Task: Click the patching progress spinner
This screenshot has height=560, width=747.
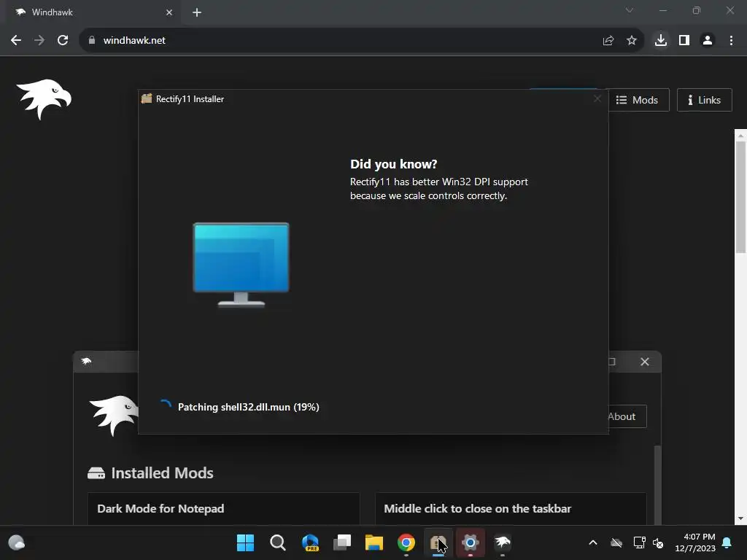Action: (166, 405)
